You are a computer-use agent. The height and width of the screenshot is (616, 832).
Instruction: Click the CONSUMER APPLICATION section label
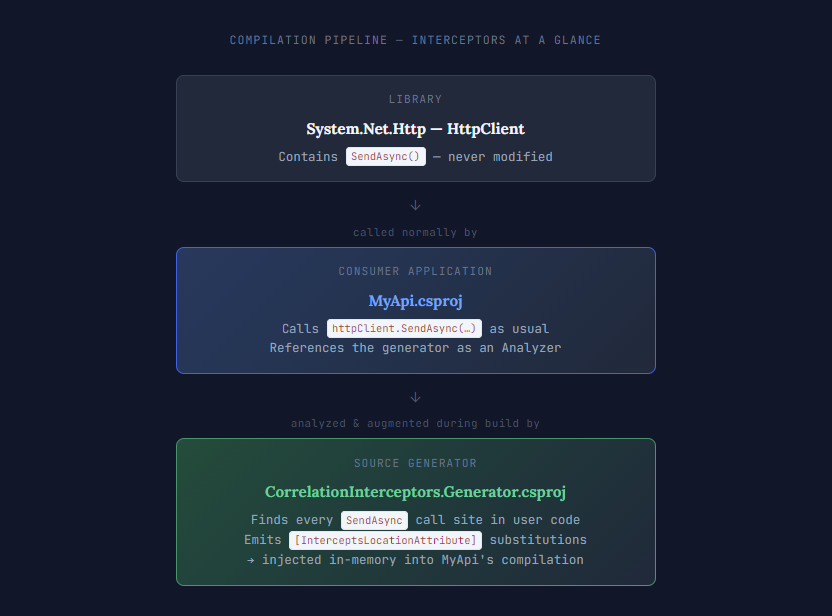415,272
